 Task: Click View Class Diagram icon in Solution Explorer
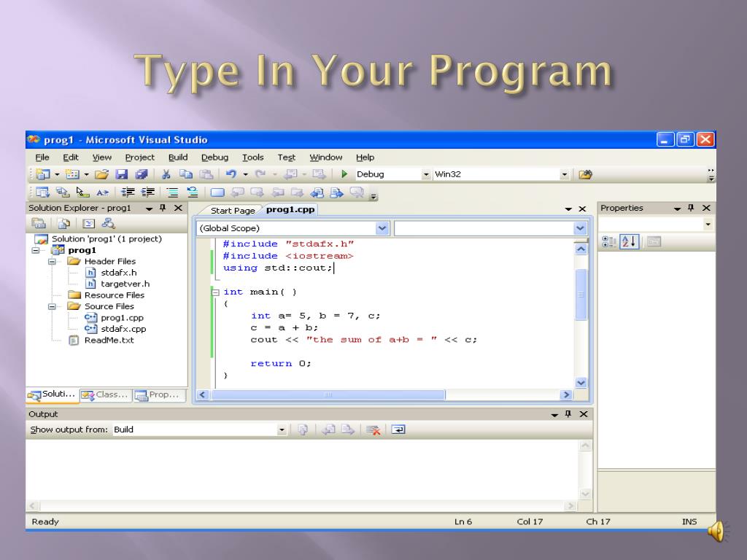[x=109, y=223]
